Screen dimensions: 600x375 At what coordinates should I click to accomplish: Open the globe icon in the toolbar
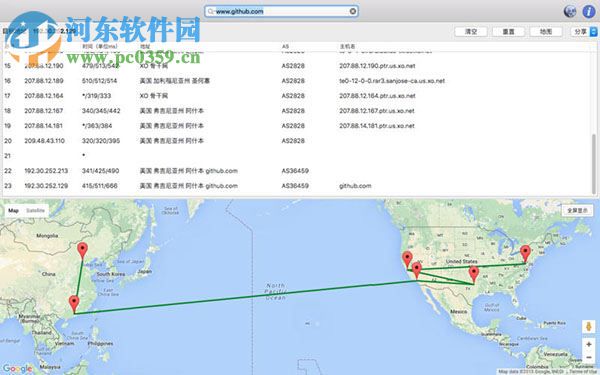[x=570, y=11]
